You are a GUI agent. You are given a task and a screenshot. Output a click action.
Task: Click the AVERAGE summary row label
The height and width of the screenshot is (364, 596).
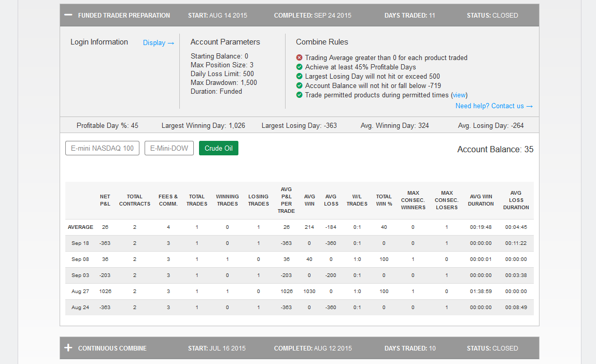(80, 227)
